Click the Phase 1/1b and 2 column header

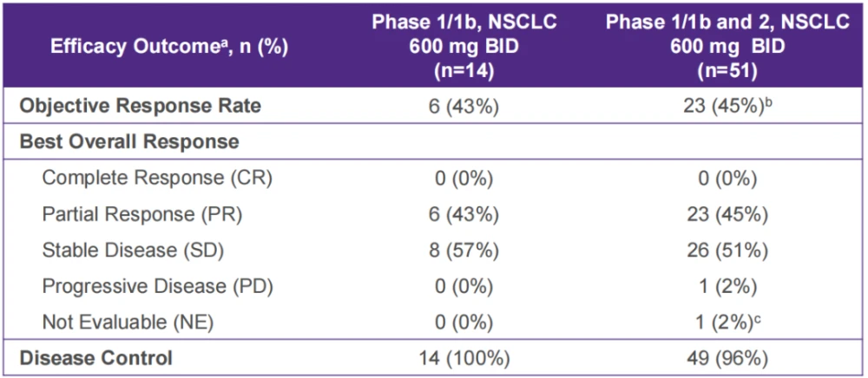(x=728, y=45)
